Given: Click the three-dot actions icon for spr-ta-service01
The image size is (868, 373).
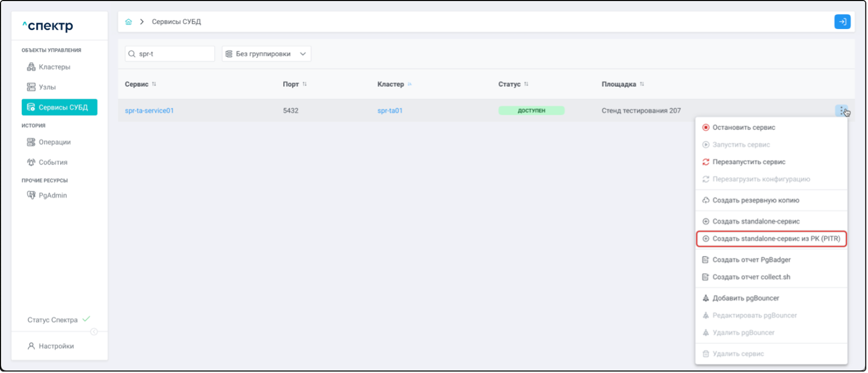Looking at the screenshot, I should (x=841, y=111).
